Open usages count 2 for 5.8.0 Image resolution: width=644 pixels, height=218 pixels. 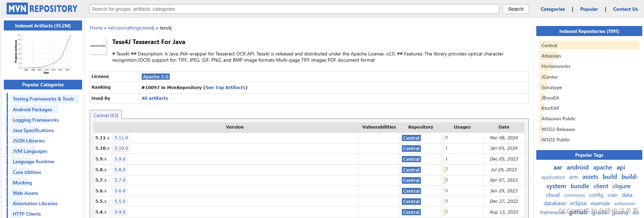[x=446, y=169]
